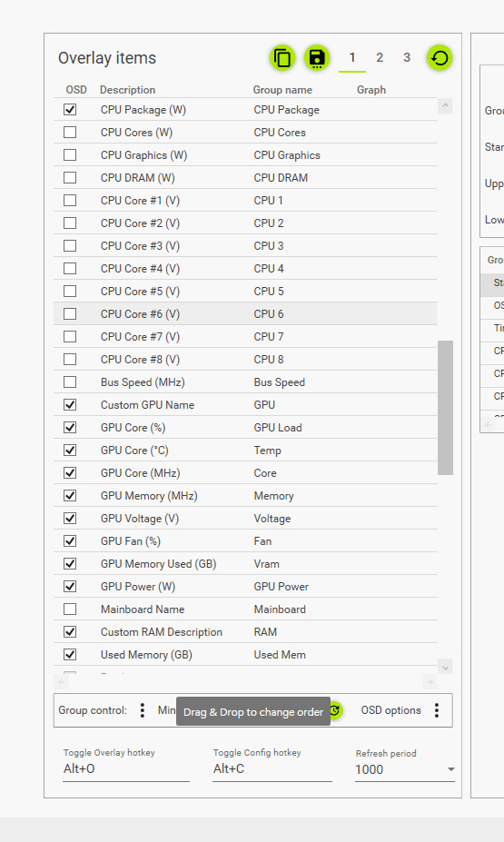Uncheck the CPU Package (W) checkbox
Image resolution: width=504 pixels, height=842 pixels.
[x=70, y=110]
